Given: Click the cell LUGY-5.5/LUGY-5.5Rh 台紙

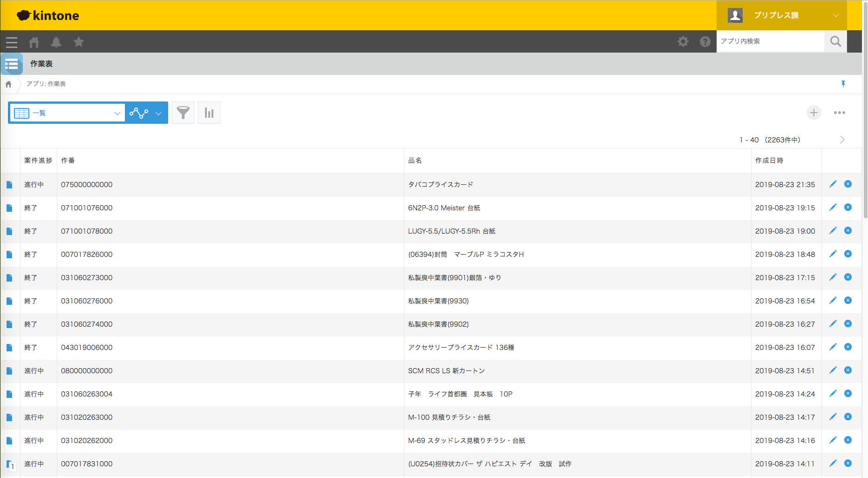Looking at the screenshot, I should [577, 231].
